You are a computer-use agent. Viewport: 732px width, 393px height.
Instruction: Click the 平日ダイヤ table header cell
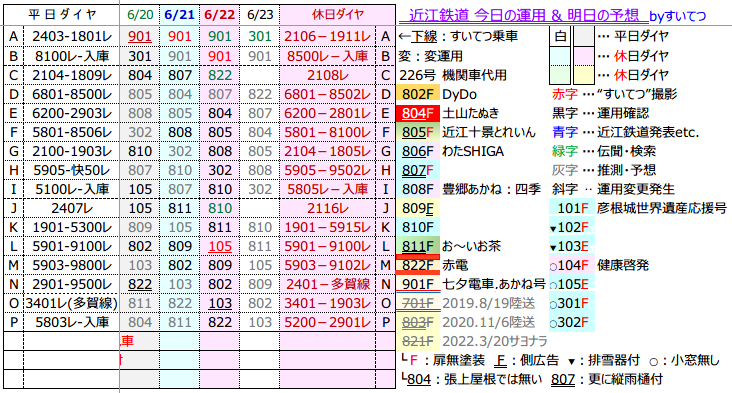coord(62,15)
